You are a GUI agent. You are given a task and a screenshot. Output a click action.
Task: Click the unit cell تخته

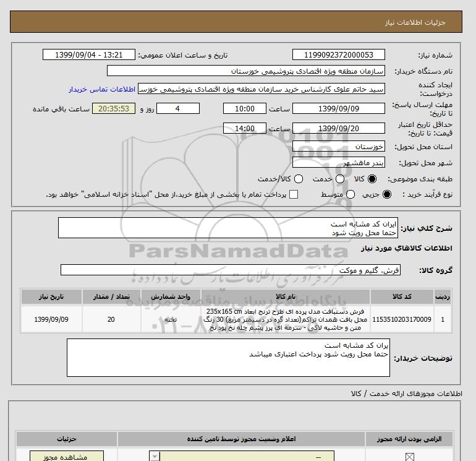[x=171, y=319]
